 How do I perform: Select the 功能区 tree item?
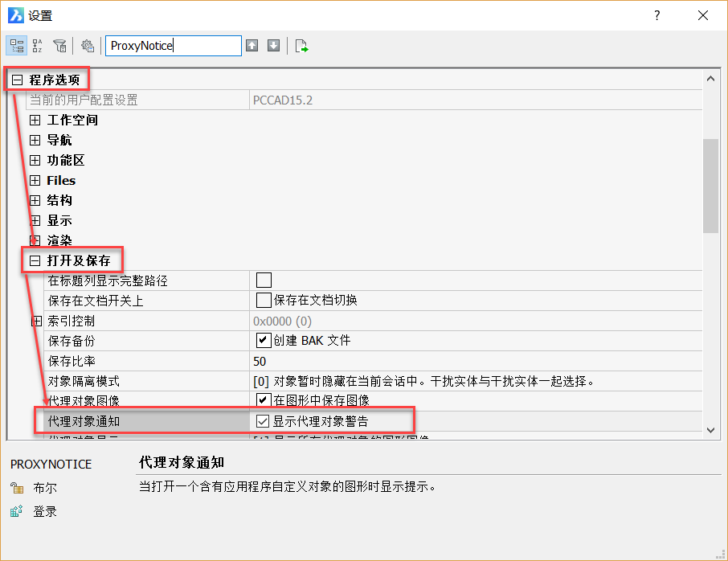(65, 160)
